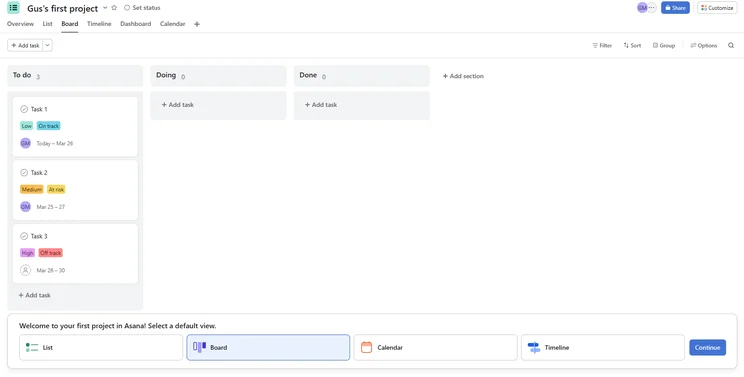Screen dimensions: 744x377
Task: Click the Medium priority tag on Task 2
Action: click(x=31, y=190)
